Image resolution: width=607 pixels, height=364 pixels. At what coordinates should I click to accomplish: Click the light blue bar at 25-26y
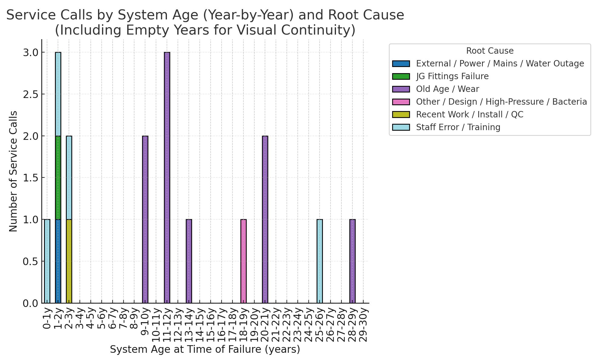320,261
